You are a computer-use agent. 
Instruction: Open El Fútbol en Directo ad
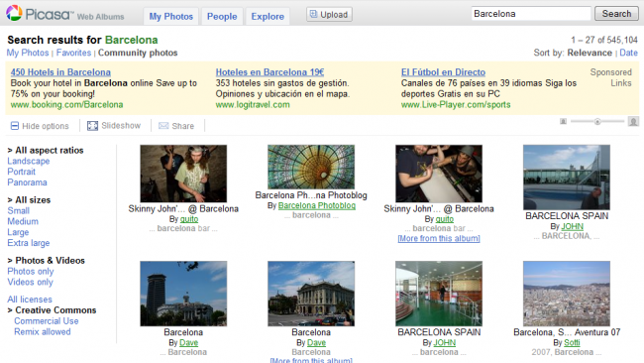(443, 72)
